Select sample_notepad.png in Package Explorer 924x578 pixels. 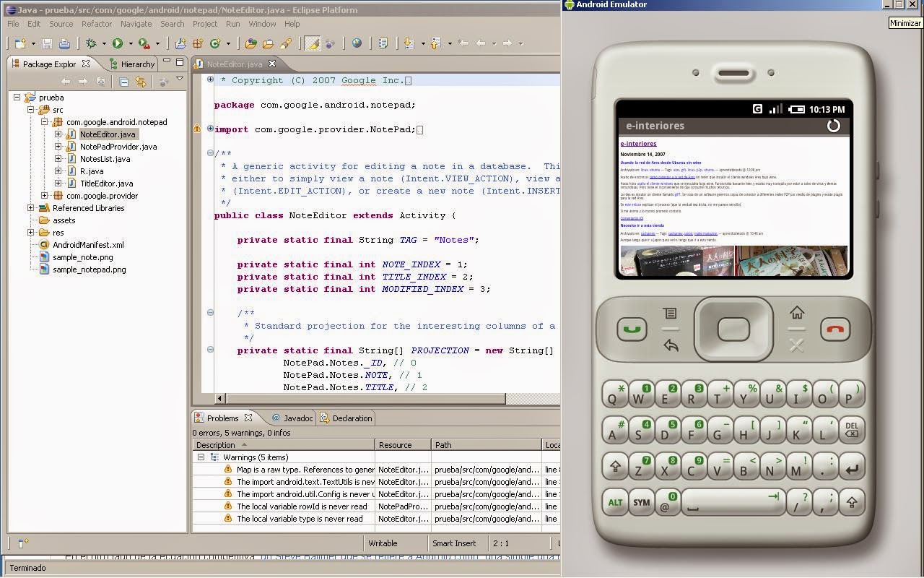pyautogui.click(x=89, y=269)
